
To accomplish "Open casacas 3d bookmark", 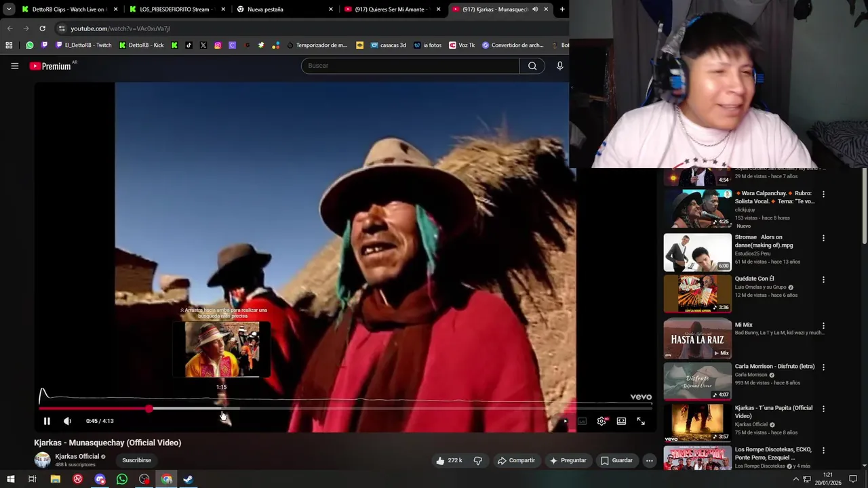I will (x=387, y=45).
